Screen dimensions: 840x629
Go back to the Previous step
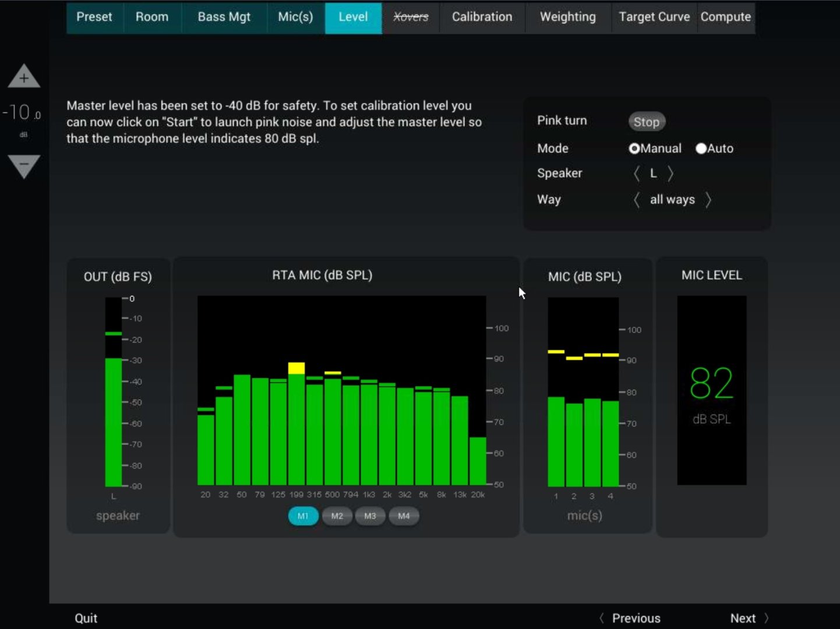[x=631, y=618]
